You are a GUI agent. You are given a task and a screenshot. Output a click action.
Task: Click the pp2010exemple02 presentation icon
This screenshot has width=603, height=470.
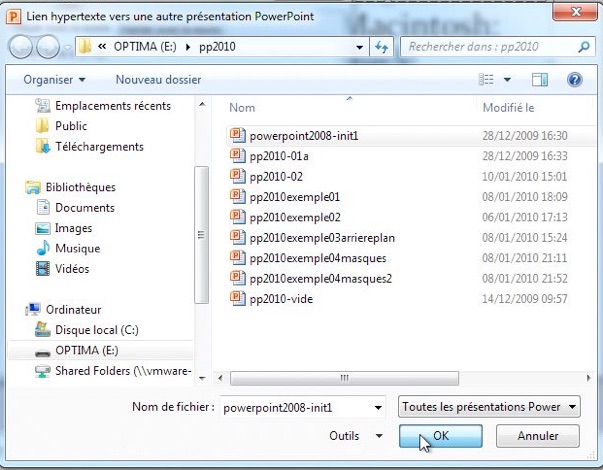click(x=238, y=217)
